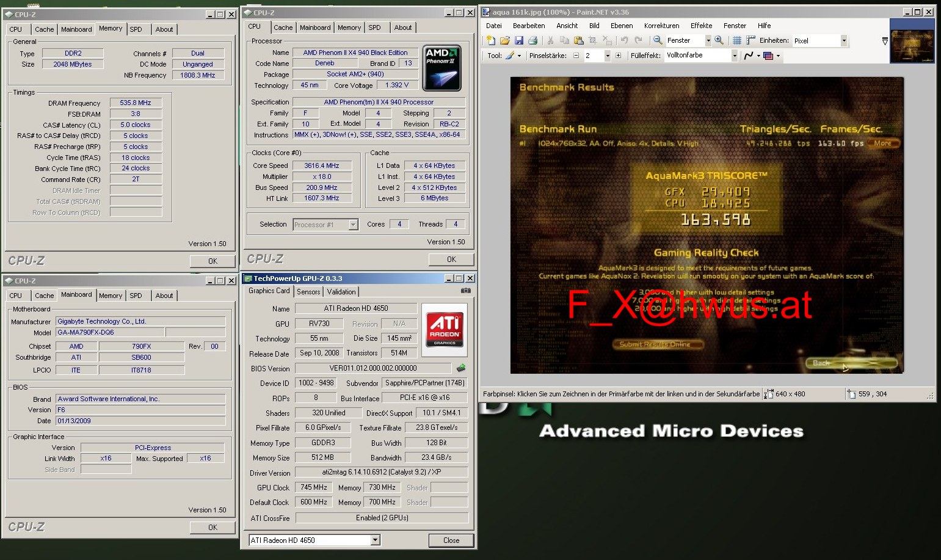
Task: Click the paintbrush Tool icon
Action: [x=509, y=56]
